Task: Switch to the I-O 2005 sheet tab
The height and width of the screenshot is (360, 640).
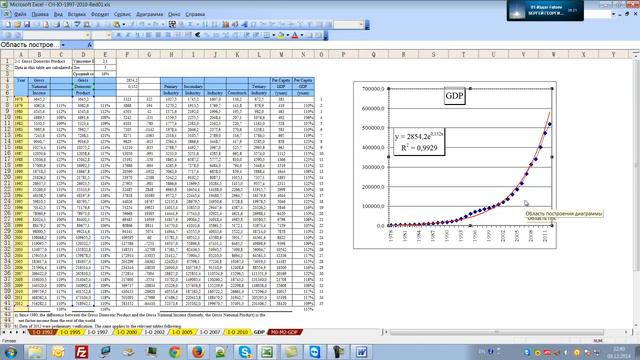Action: [x=182, y=332]
